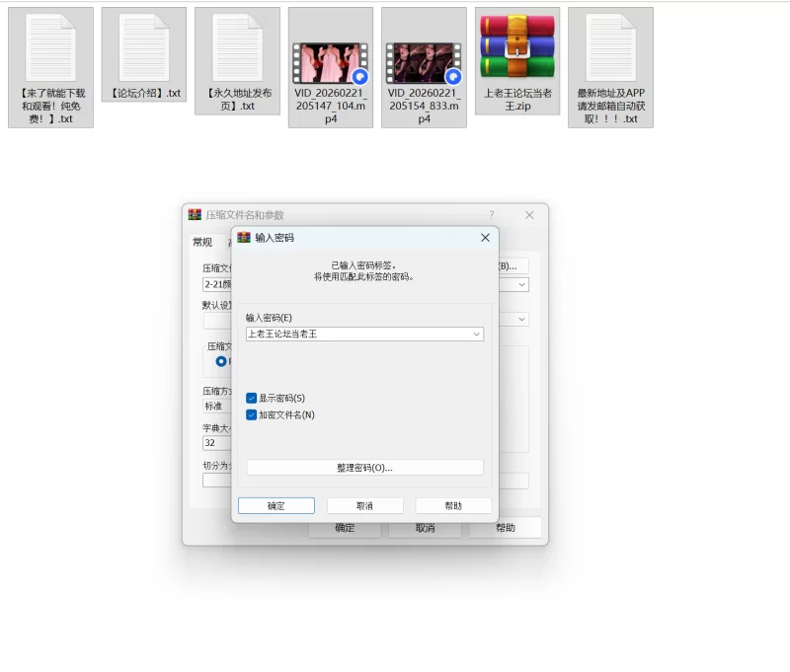The height and width of the screenshot is (672, 790).
Task: Select the 【论坛介绍】.txt file icon
Action: [144, 48]
